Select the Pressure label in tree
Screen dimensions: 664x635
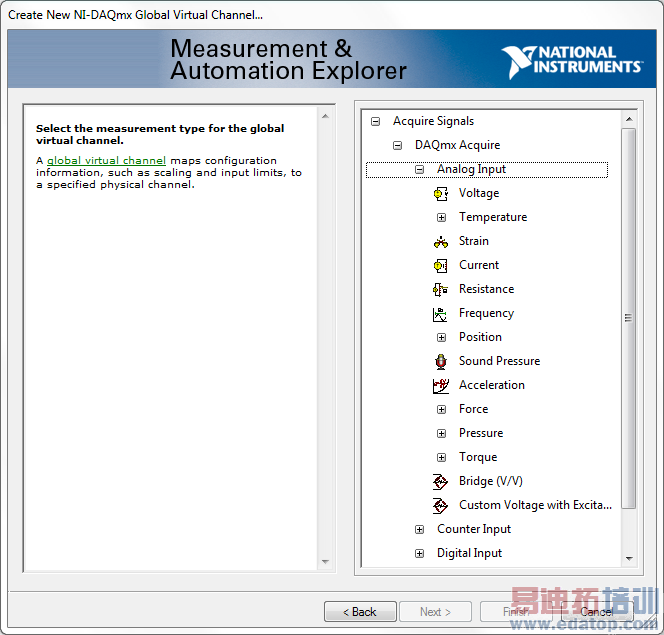[x=481, y=433]
